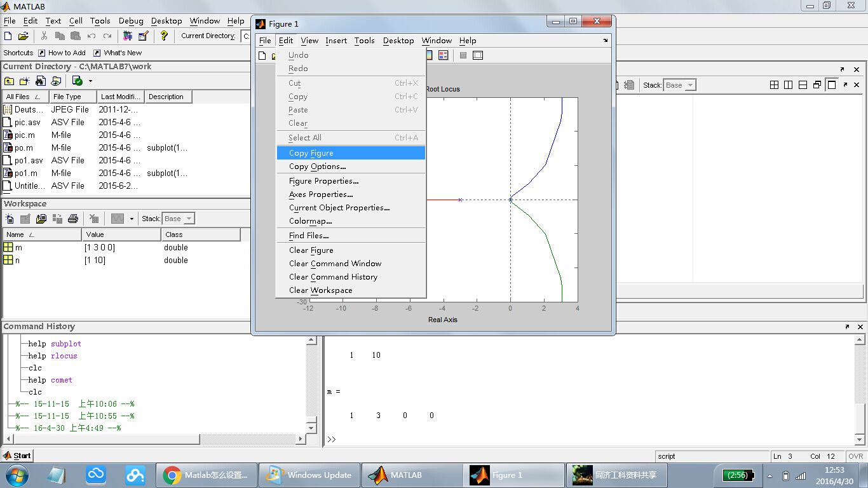Image resolution: width=868 pixels, height=488 pixels.
Task: Open Workspace Stack Base dropdown
Action: [x=179, y=219]
